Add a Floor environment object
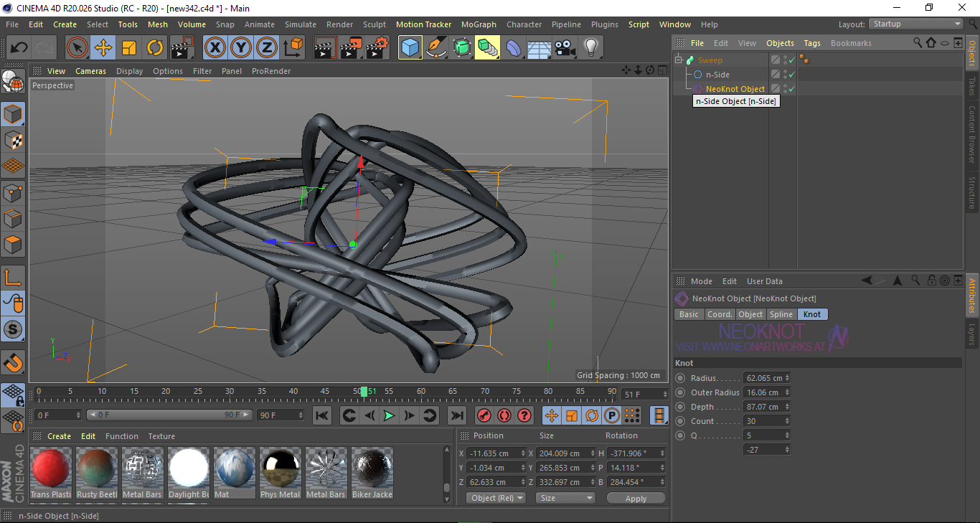980x523 pixels. 539,48
